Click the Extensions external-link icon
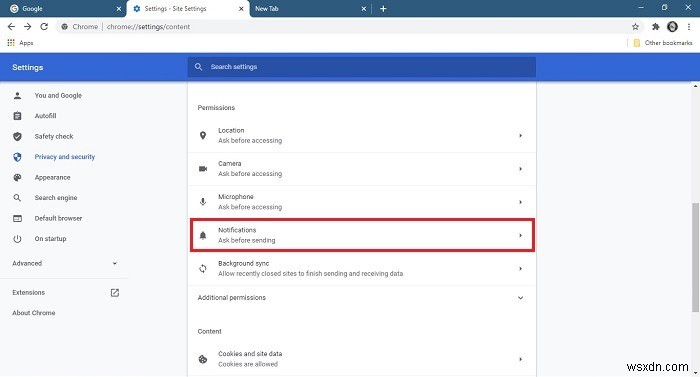 pos(115,293)
